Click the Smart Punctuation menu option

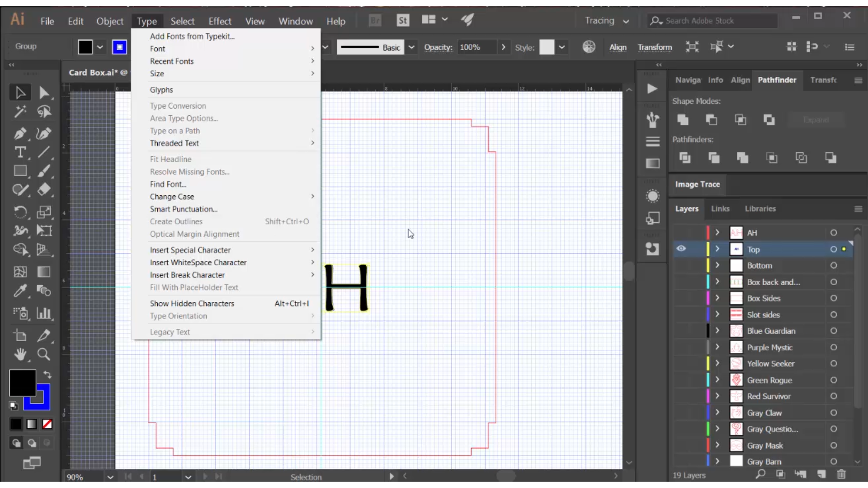click(x=184, y=209)
